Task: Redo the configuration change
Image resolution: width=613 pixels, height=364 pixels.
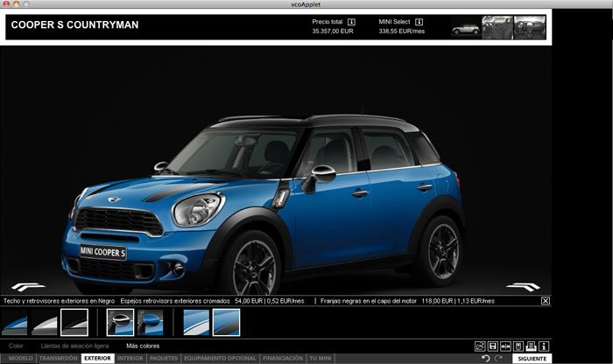Action: coord(498,358)
